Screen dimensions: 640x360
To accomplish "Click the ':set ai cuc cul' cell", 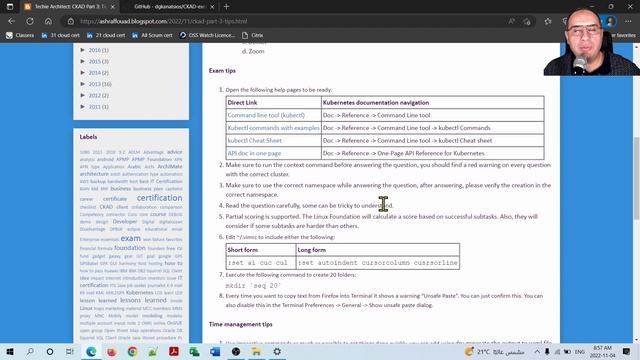I will [x=261, y=262].
